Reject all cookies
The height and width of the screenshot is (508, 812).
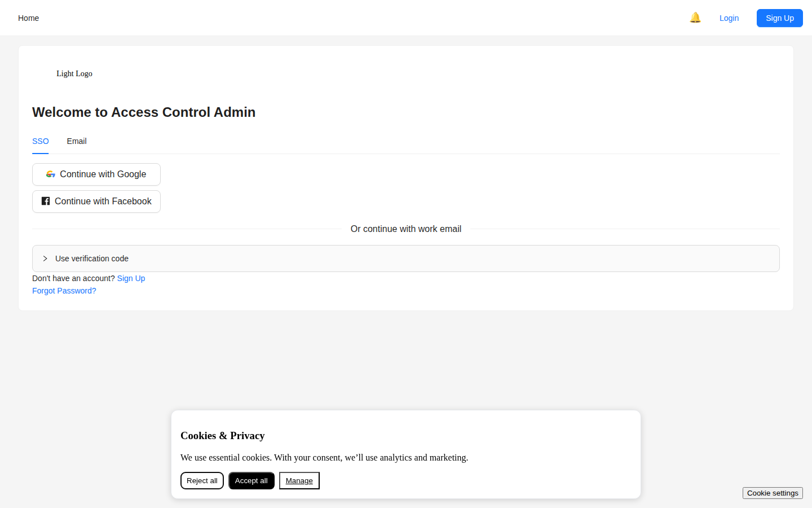(x=202, y=480)
